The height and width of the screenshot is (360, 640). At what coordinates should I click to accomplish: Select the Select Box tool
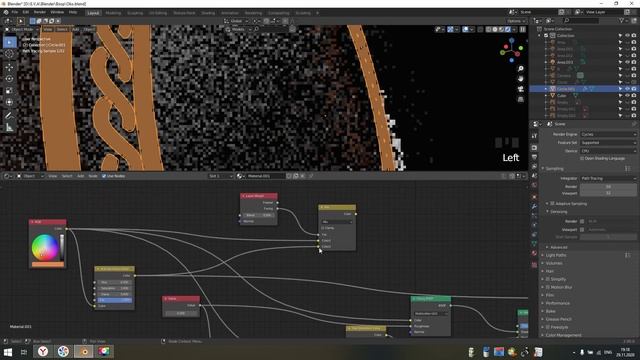(x=10, y=42)
